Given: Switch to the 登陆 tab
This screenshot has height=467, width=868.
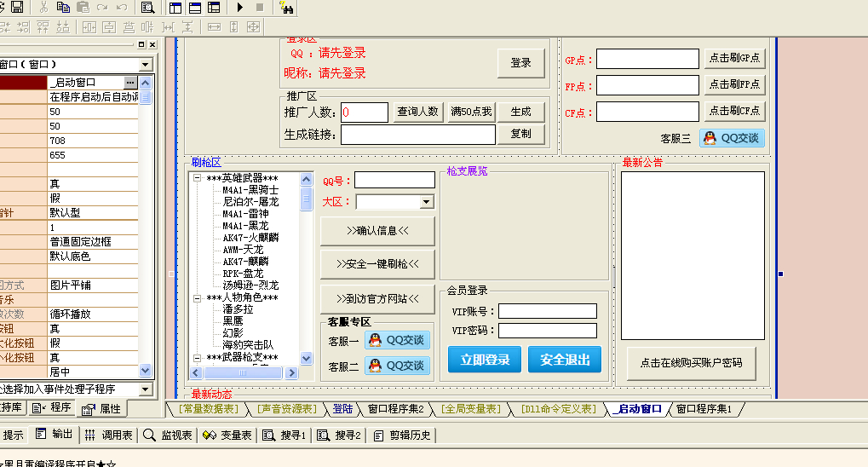Looking at the screenshot, I should pos(342,409).
